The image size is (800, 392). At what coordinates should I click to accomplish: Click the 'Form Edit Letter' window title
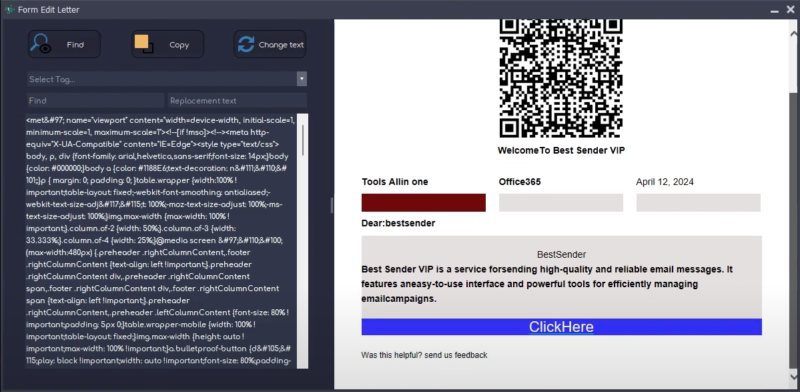pos(48,10)
